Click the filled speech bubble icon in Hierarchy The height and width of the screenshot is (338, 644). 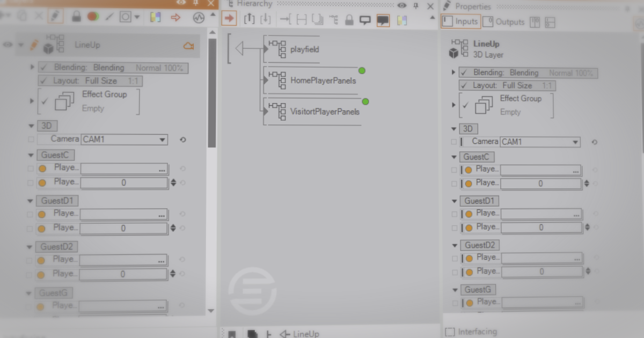click(x=383, y=20)
